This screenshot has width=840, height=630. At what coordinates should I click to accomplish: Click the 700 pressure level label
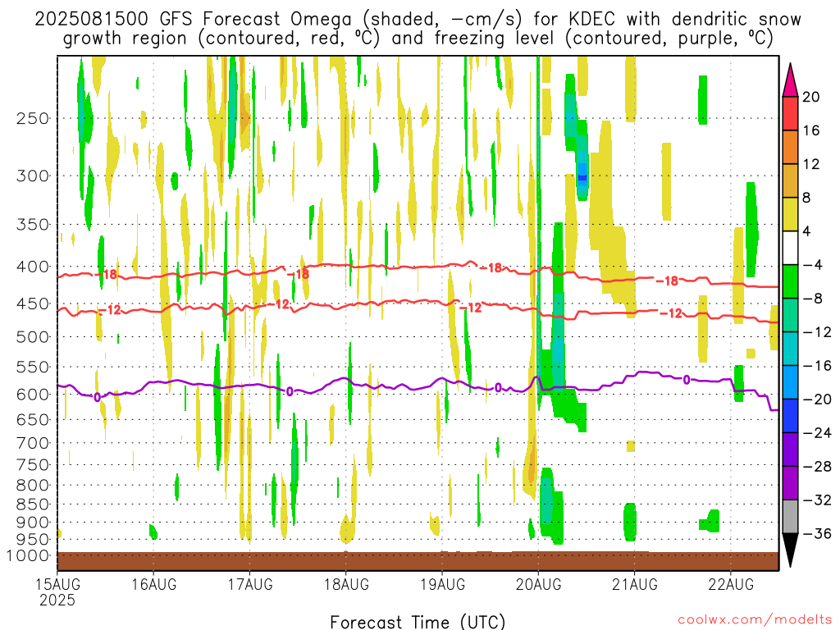tap(33, 443)
